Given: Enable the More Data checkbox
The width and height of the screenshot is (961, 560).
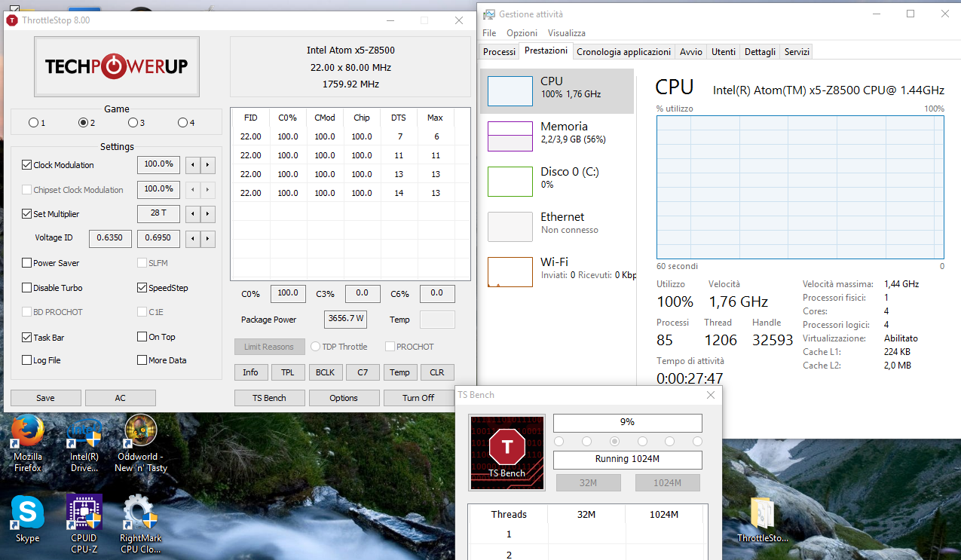Looking at the screenshot, I should pos(142,360).
